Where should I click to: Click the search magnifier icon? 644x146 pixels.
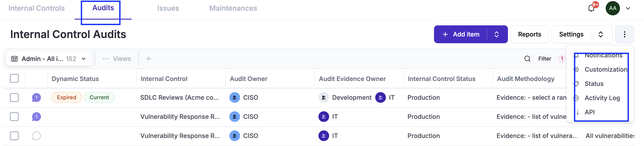527,59
